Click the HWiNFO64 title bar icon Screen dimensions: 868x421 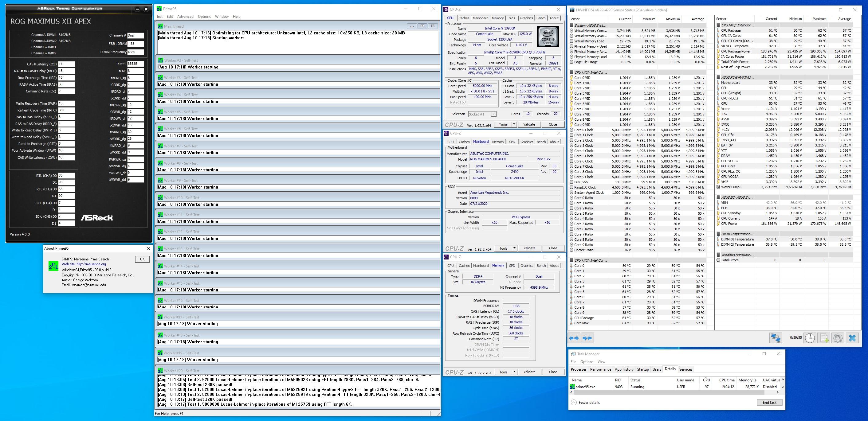click(572, 10)
